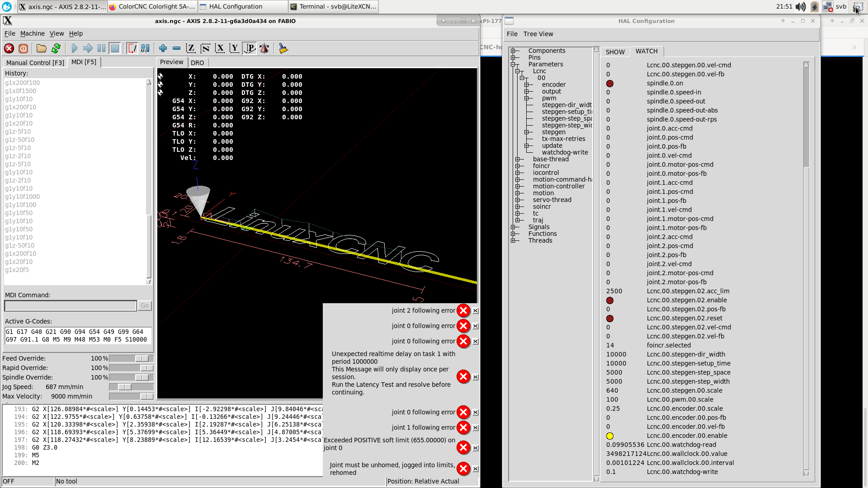Reload the current file with green arrows
The width and height of the screenshot is (868, 488).
56,48
